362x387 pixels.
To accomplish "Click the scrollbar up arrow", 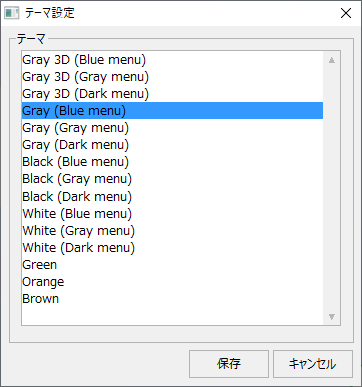I will (332, 60).
